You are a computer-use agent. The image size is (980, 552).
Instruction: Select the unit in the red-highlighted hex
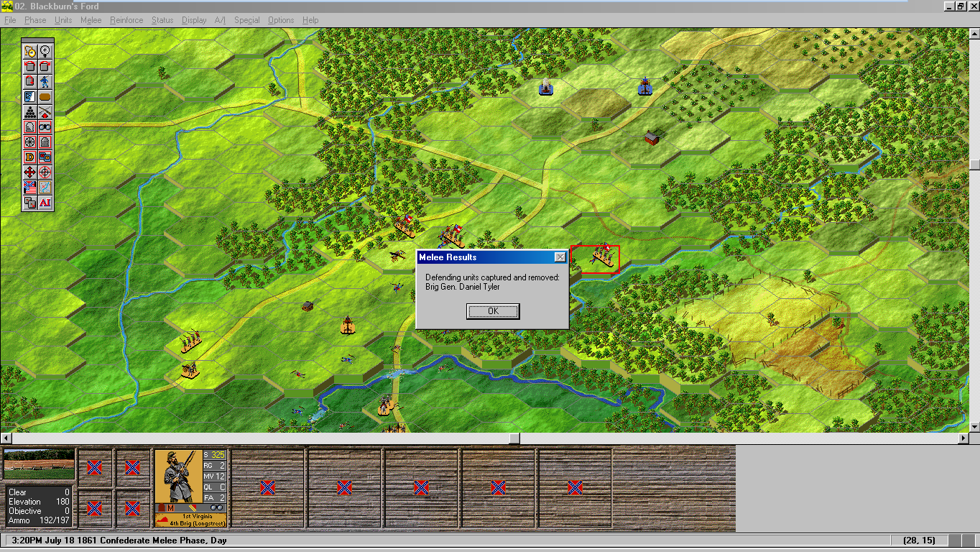[603, 257]
